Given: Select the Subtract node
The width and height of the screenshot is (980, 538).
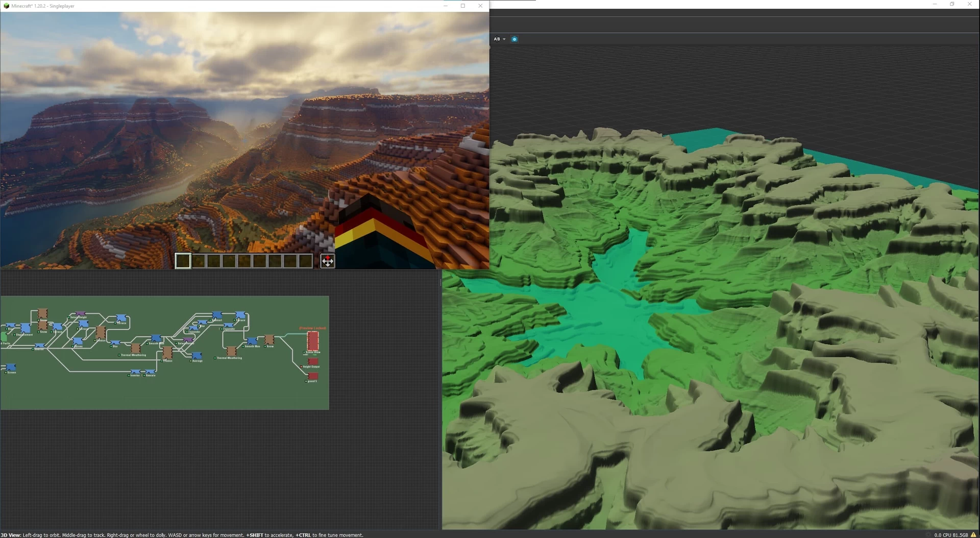Looking at the screenshot, I should 217,314.
